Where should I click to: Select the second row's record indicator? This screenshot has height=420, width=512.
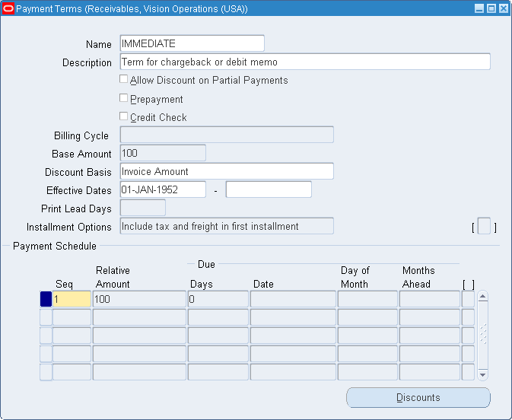pyautogui.click(x=46, y=317)
